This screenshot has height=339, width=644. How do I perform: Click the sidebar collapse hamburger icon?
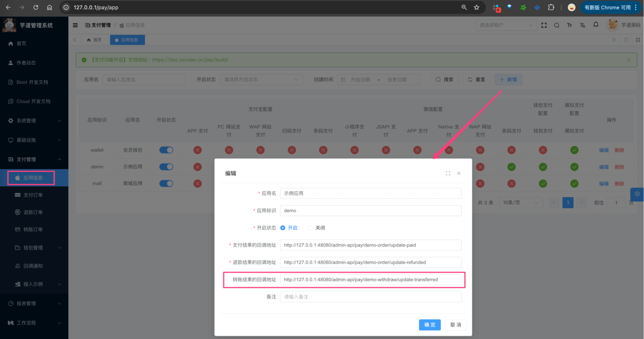pyautogui.click(x=75, y=25)
